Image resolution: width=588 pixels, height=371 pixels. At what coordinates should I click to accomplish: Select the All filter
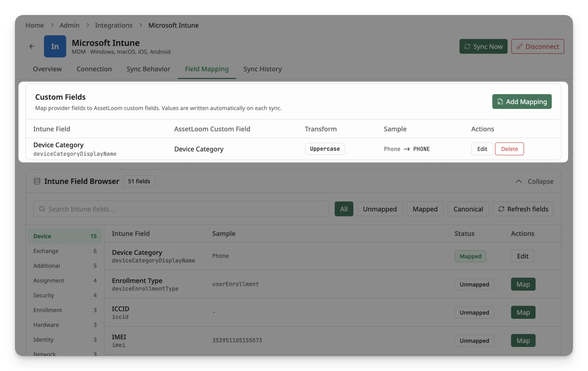(x=344, y=209)
